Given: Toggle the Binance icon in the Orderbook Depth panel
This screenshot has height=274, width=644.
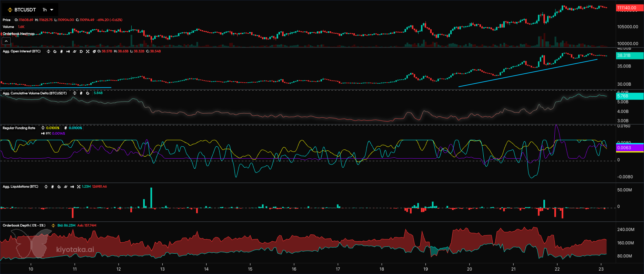Looking at the screenshot, I should click(x=53, y=225).
